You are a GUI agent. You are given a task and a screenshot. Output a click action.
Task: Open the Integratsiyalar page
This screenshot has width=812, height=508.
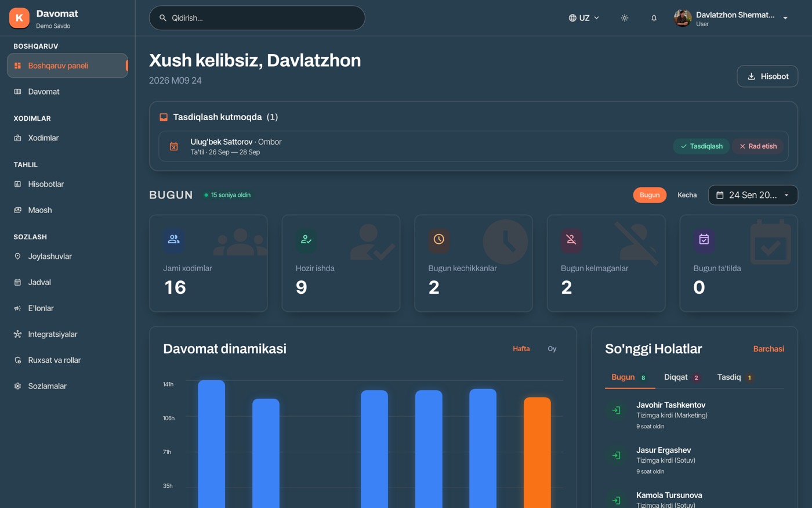pyautogui.click(x=67, y=334)
